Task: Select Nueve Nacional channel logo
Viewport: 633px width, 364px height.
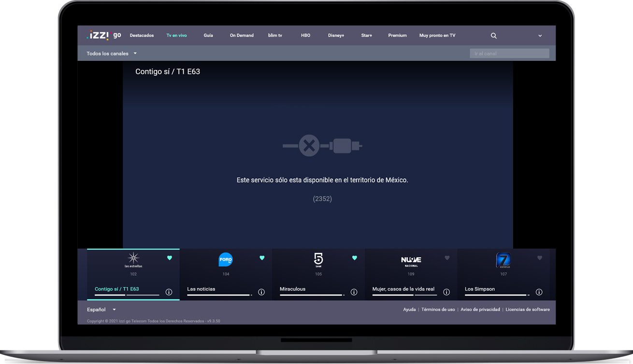Action: click(411, 261)
